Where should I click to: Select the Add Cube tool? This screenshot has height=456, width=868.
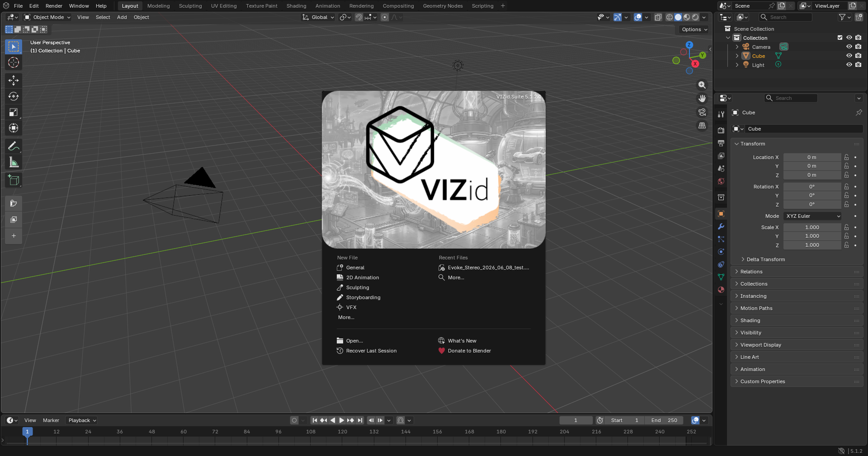click(14, 180)
